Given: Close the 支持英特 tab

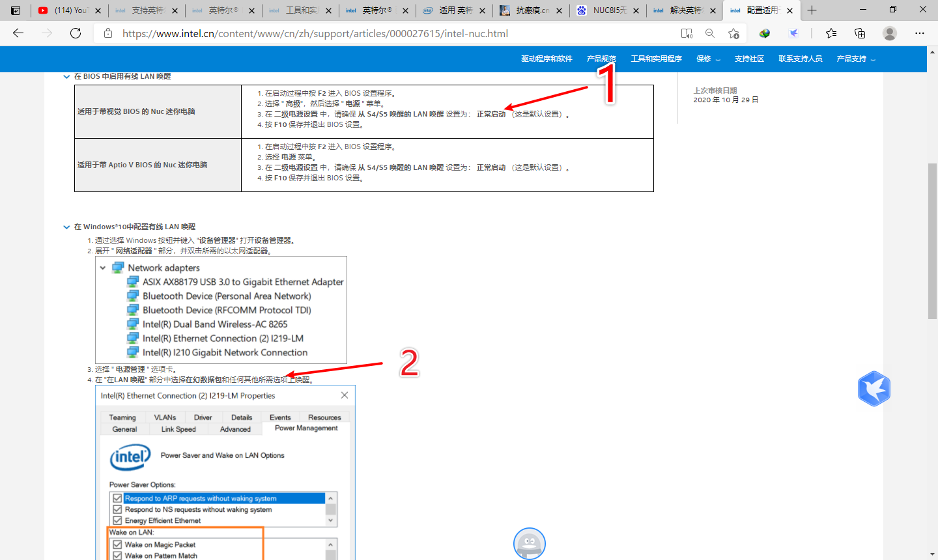Looking at the screenshot, I should pos(175,10).
